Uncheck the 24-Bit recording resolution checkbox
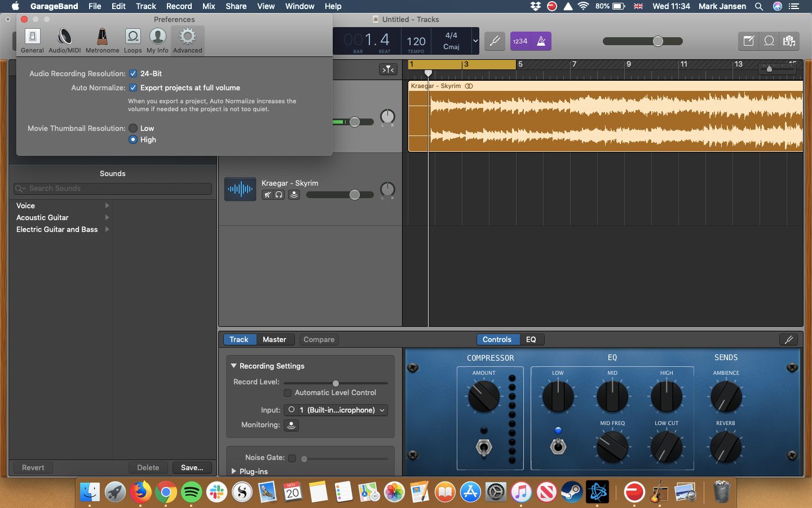The image size is (812, 508). [x=133, y=73]
